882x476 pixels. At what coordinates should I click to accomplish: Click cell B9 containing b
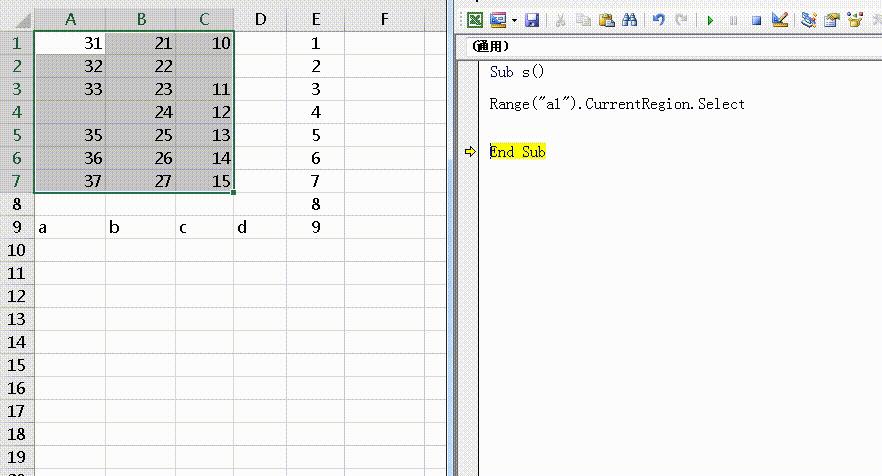(141, 227)
